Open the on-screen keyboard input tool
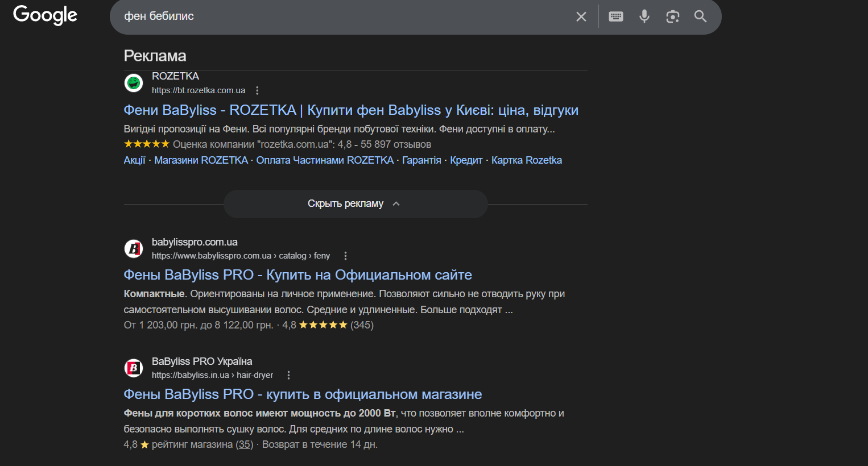The image size is (868, 466). (x=616, y=16)
